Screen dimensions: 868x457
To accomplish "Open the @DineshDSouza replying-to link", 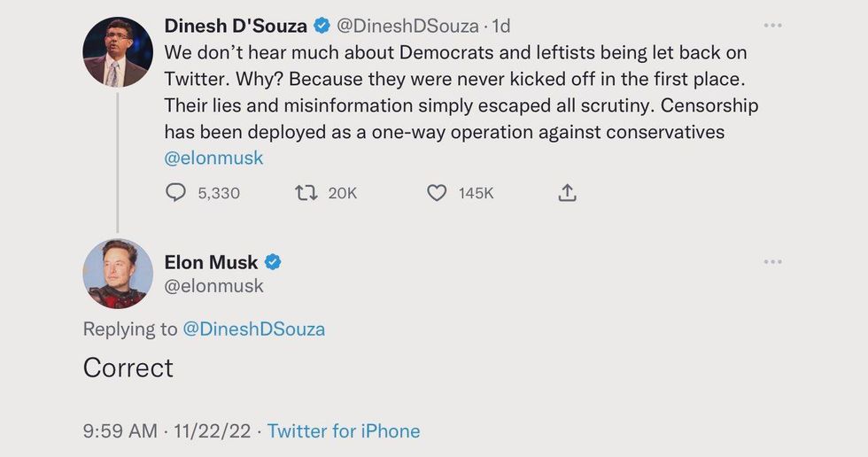I will [x=253, y=329].
